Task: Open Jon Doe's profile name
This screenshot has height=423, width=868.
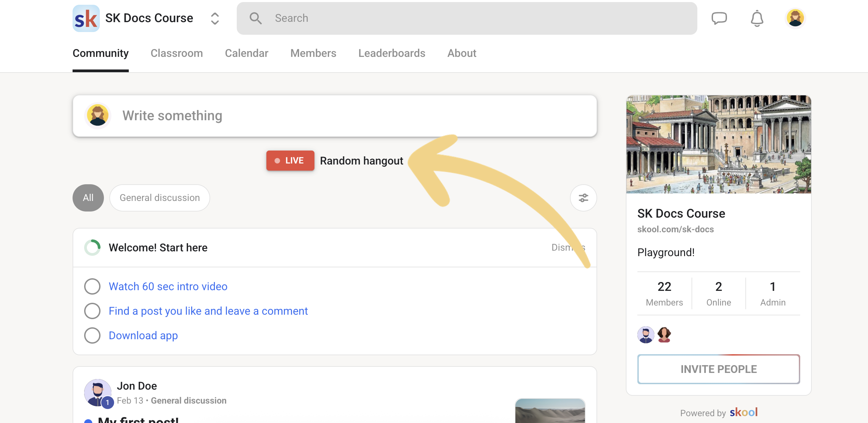Action: [x=137, y=386]
